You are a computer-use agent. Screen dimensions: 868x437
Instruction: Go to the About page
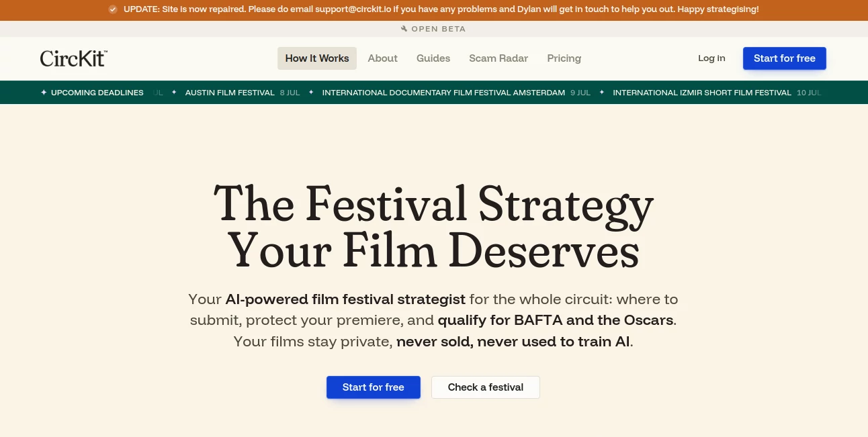pos(383,58)
